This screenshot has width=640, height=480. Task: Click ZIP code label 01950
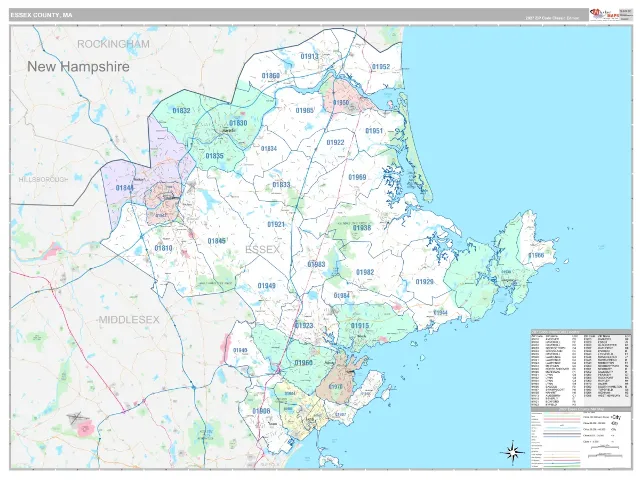point(341,102)
